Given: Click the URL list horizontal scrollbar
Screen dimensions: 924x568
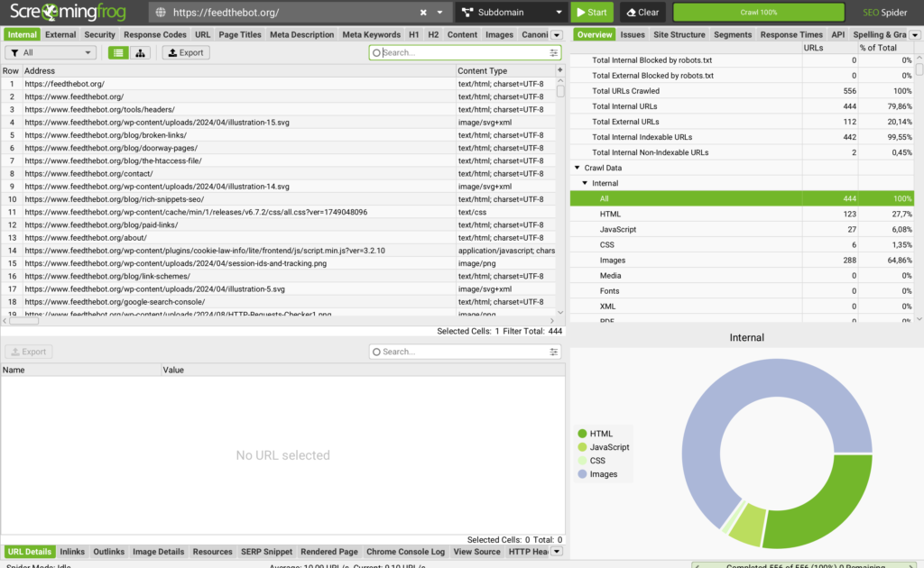Looking at the screenshot, I should click(23, 321).
